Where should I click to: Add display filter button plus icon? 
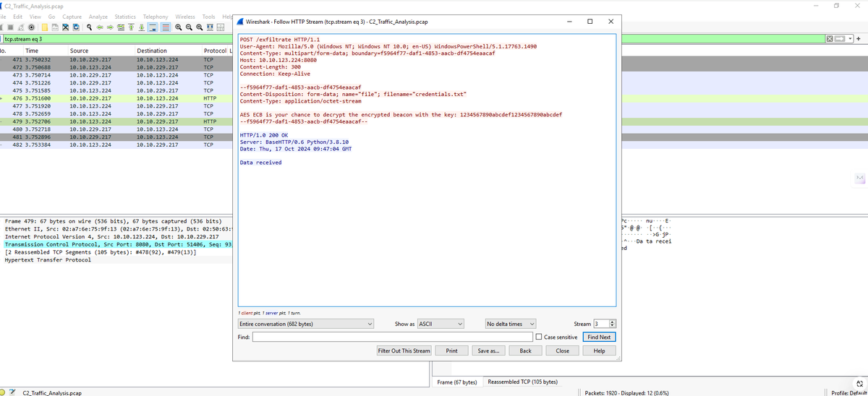click(859, 38)
